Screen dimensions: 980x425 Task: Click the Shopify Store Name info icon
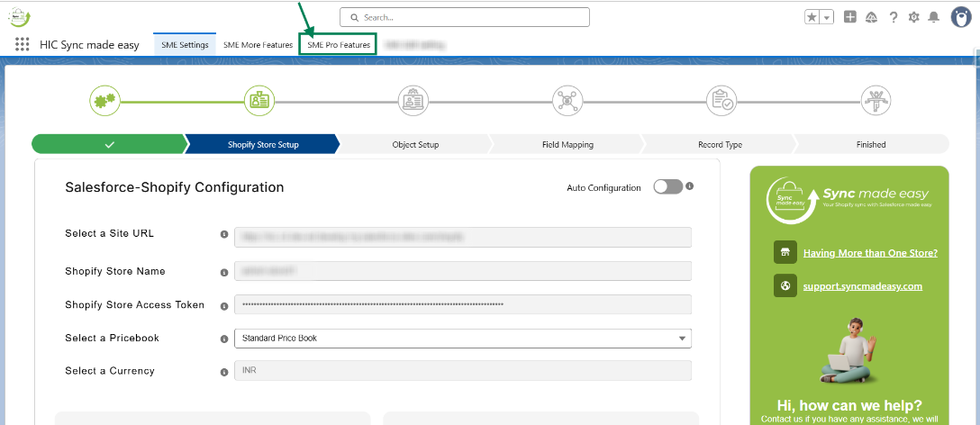223,273
